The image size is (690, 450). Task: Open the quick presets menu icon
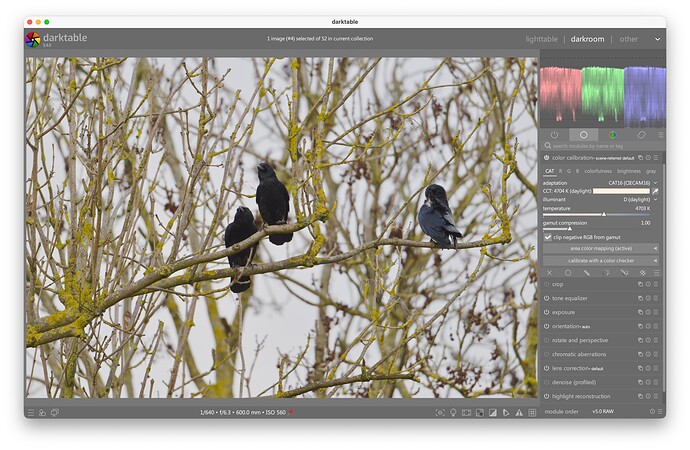pos(31,413)
